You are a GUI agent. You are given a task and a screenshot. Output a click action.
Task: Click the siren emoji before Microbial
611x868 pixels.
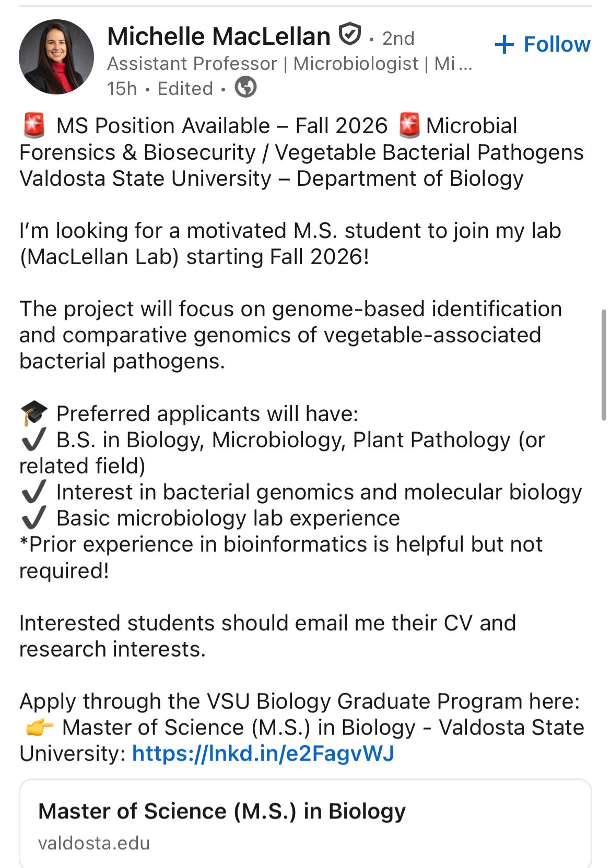click(409, 126)
